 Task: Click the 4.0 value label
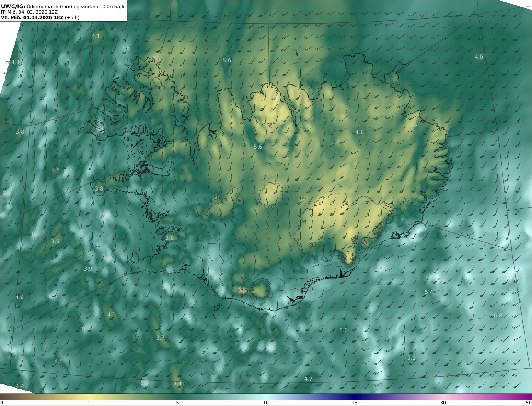coord(111,315)
